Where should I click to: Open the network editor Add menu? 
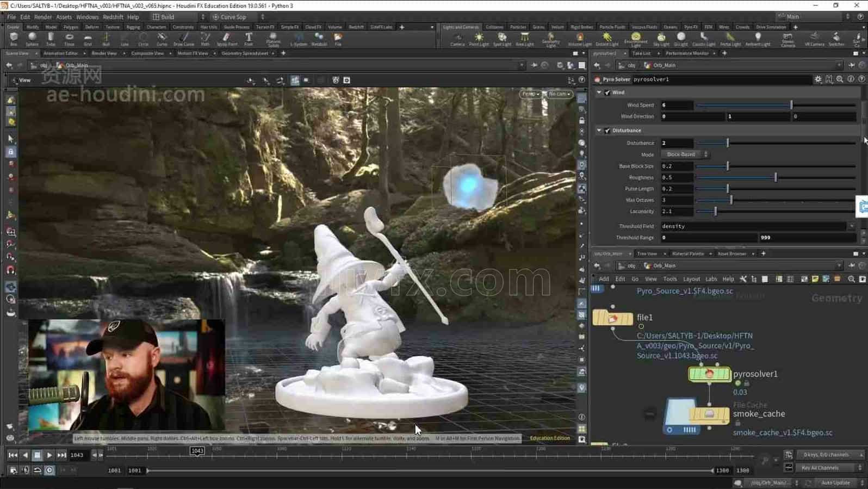tap(604, 279)
